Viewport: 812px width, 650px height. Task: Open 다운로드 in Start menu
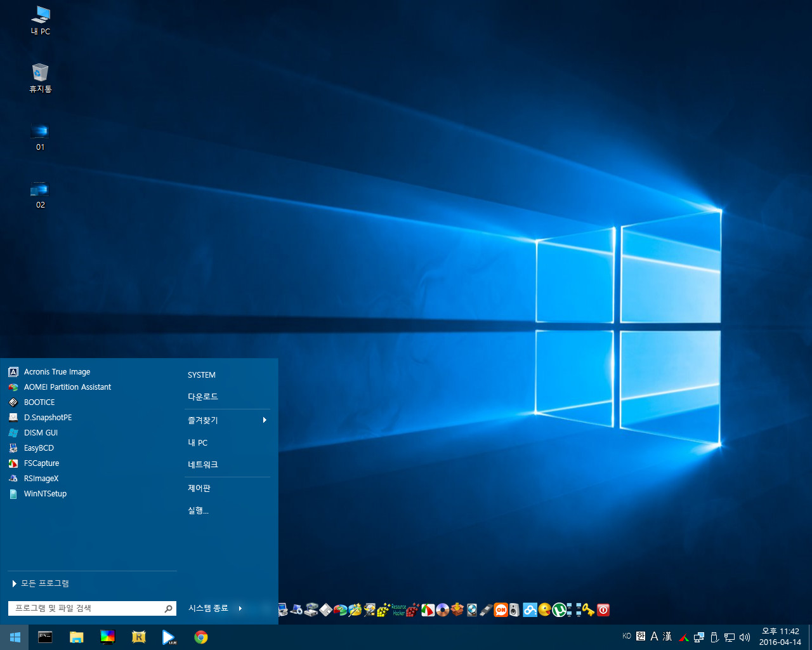pos(203,397)
